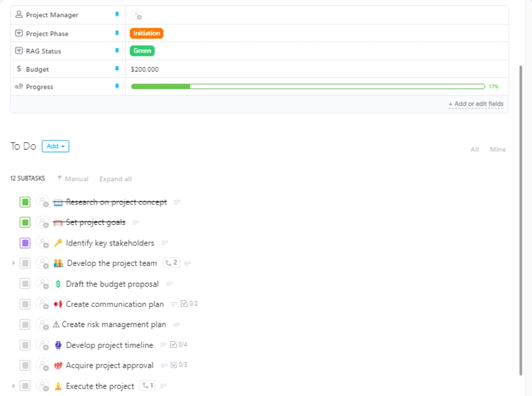Toggle status box for Develop the project team
This screenshot has width=532, height=396.
coord(25,263)
